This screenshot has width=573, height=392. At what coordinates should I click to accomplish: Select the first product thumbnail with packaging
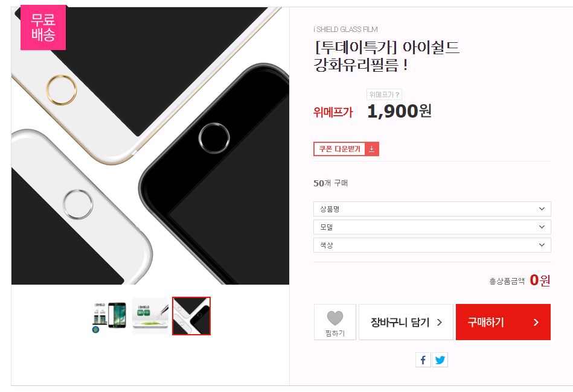(x=109, y=316)
